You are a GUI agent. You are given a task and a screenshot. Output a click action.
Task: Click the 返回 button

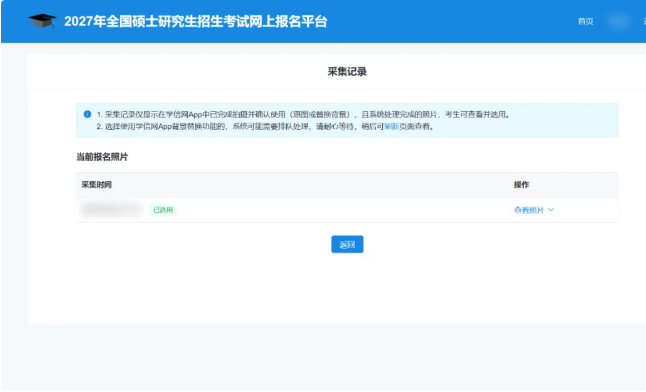tap(347, 244)
